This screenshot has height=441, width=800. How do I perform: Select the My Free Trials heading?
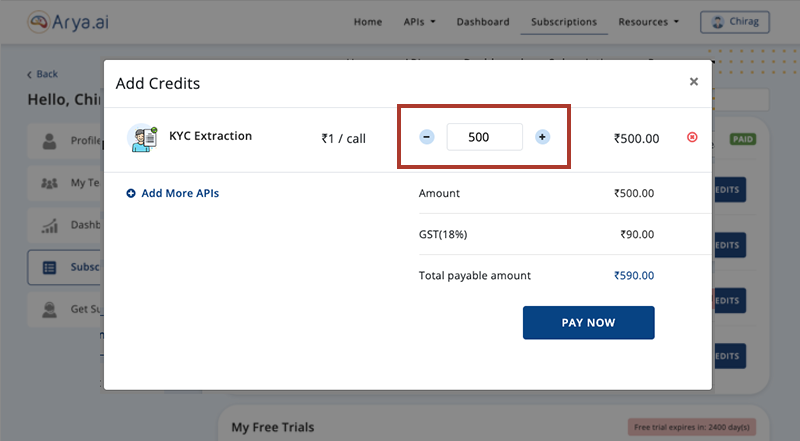(273, 427)
